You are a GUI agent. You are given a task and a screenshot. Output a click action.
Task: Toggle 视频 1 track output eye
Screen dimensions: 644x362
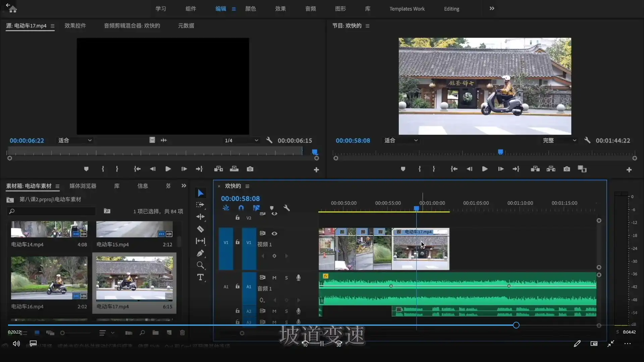(x=274, y=233)
